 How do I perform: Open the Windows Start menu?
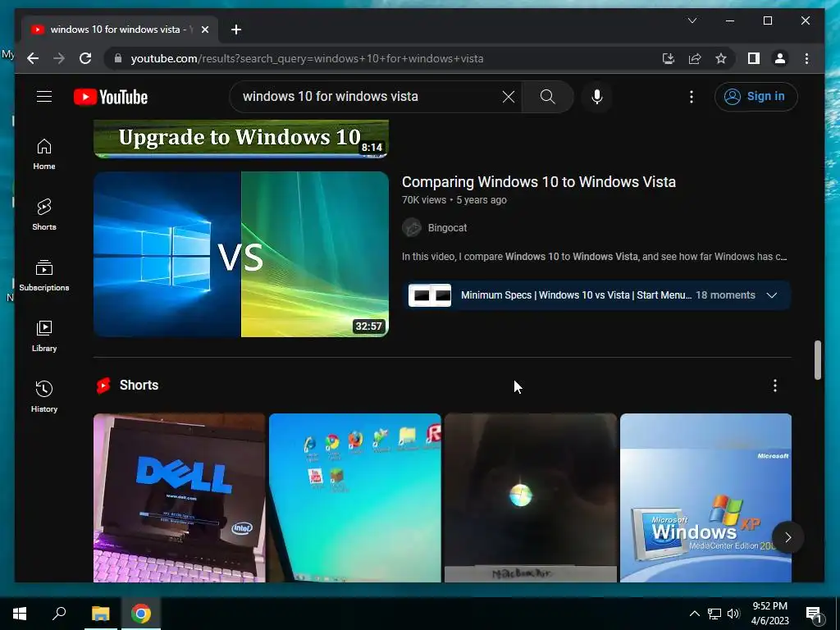tap(20, 614)
